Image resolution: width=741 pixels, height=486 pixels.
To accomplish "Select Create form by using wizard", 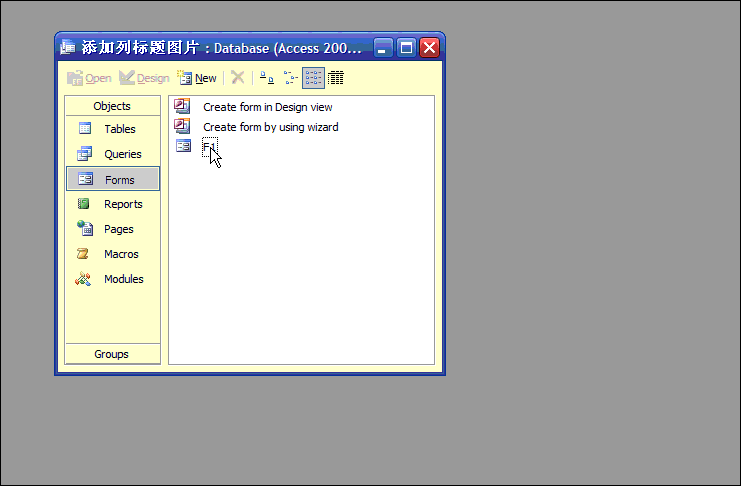I will tap(271, 127).
